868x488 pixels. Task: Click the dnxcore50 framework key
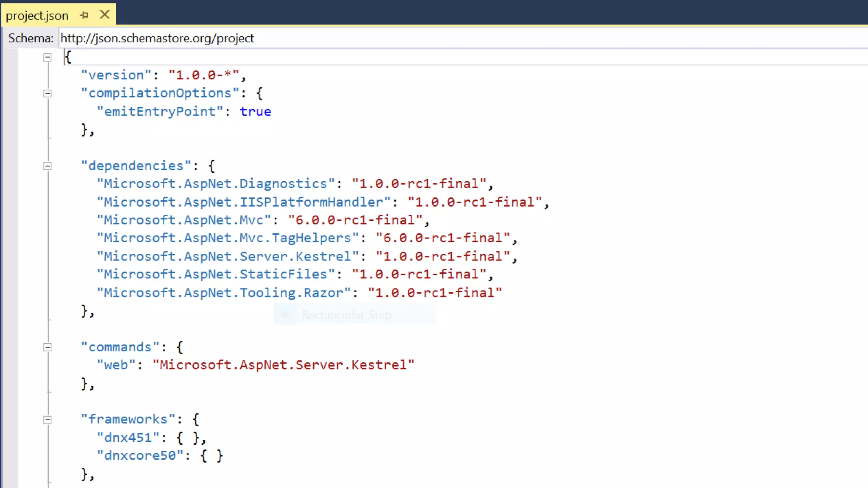(x=140, y=456)
